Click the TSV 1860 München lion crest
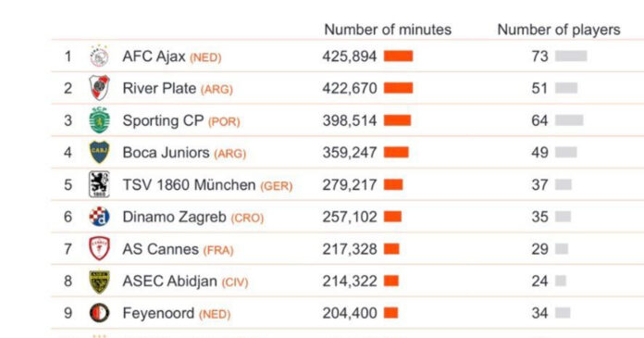 (99, 184)
